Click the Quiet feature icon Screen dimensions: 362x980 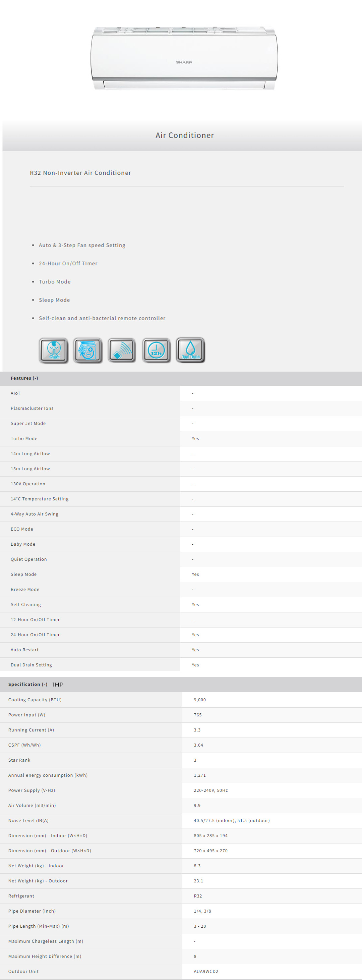pyautogui.click(x=54, y=350)
